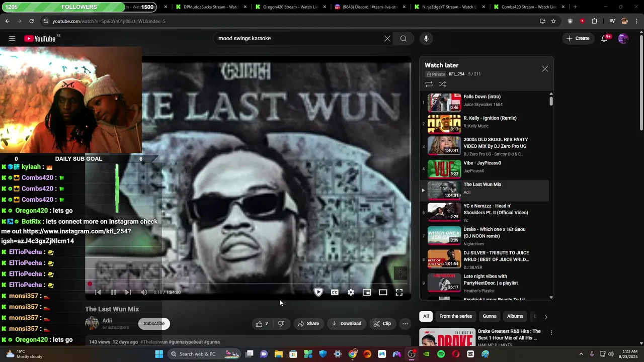
Task: Open more actions ellipsis below video
Action: pos(405,324)
